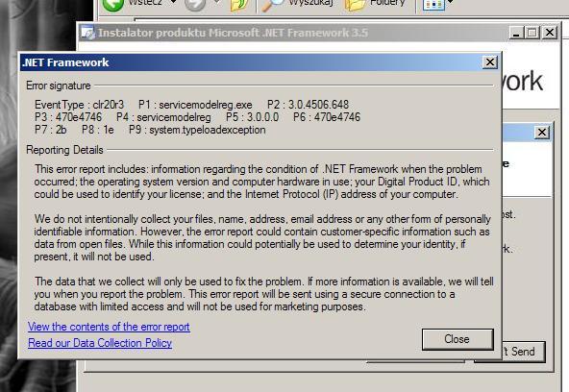Close the .NET Framework 3.5 installer window

(550, 33)
